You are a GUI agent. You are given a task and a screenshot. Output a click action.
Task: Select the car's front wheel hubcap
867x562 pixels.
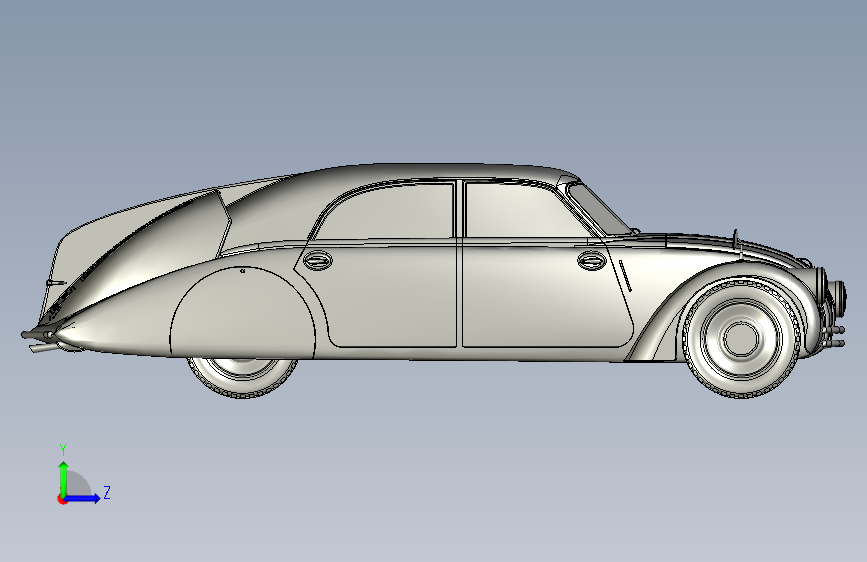point(741,339)
